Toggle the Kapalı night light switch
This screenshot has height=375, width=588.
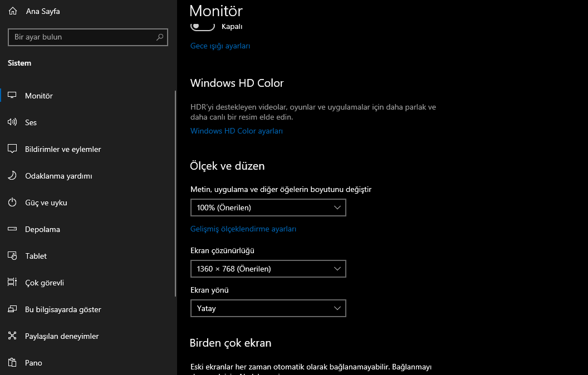point(203,26)
